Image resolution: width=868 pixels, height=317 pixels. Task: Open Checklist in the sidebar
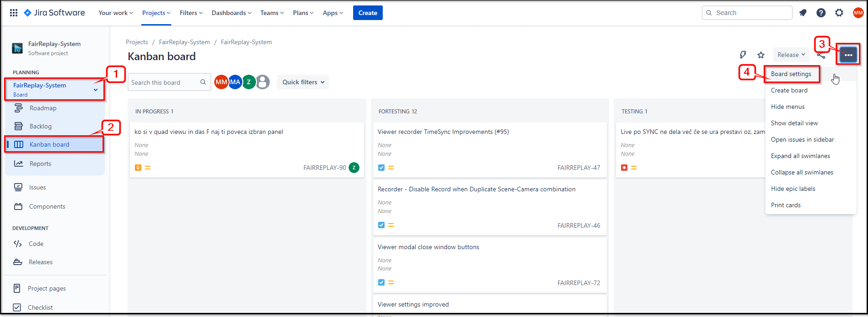55,307
